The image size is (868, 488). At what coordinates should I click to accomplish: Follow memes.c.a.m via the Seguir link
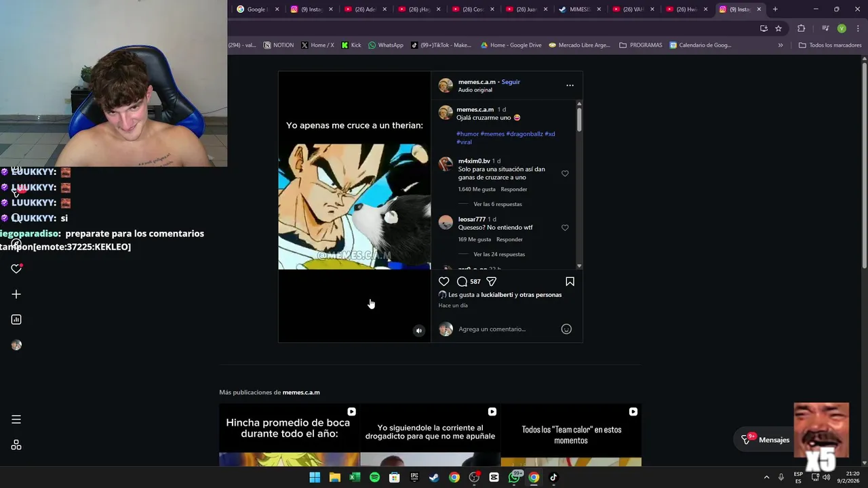click(511, 82)
